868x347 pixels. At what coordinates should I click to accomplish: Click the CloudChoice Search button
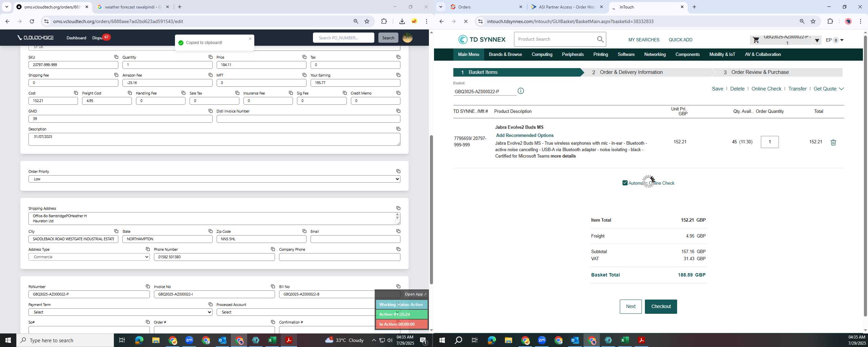388,38
